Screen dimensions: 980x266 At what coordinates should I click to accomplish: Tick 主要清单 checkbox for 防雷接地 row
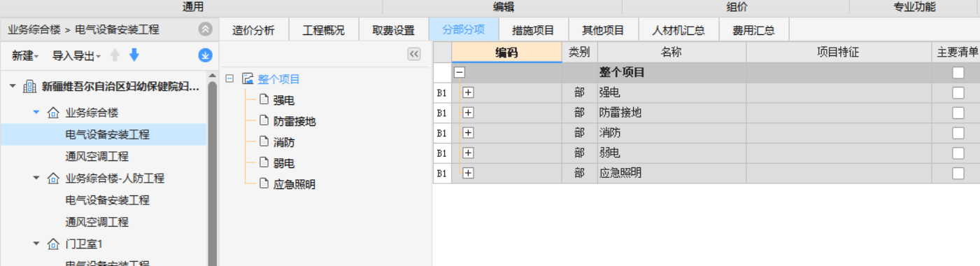[958, 113]
